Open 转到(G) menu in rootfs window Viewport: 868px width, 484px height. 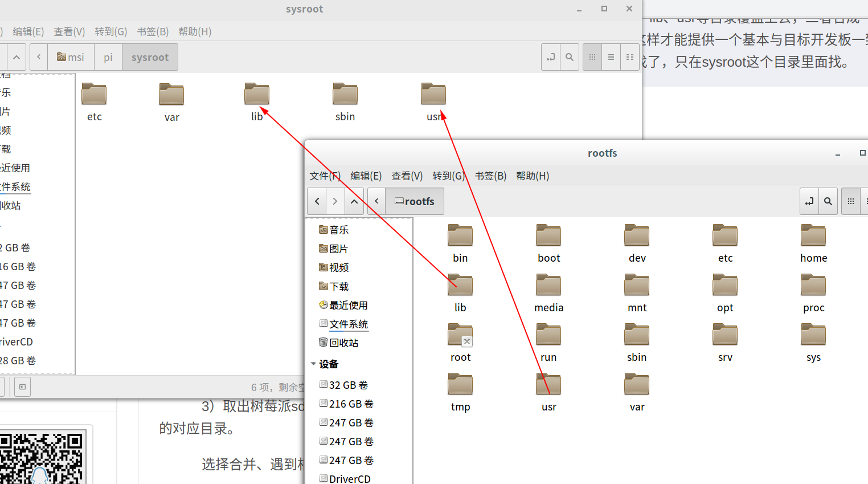click(x=449, y=176)
